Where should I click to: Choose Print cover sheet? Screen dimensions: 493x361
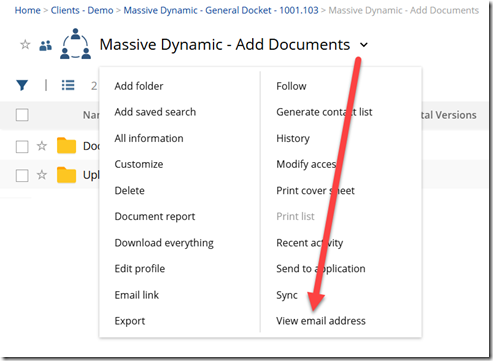click(315, 191)
